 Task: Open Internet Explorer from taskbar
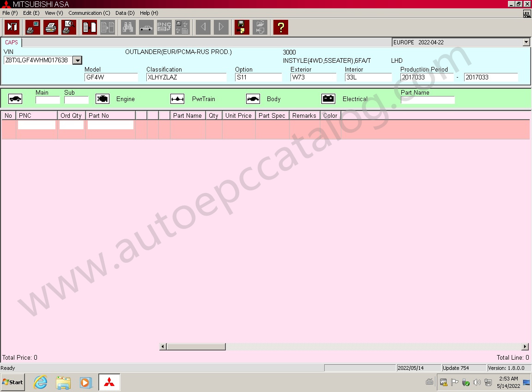click(41, 382)
